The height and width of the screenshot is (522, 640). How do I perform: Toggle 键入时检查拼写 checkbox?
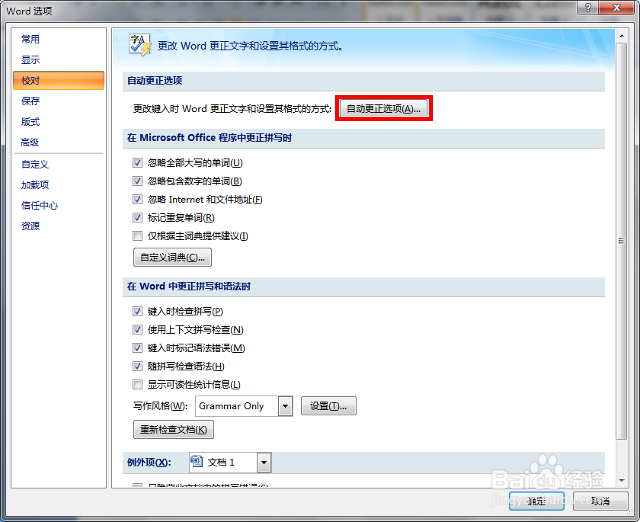(x=137, y=311)
